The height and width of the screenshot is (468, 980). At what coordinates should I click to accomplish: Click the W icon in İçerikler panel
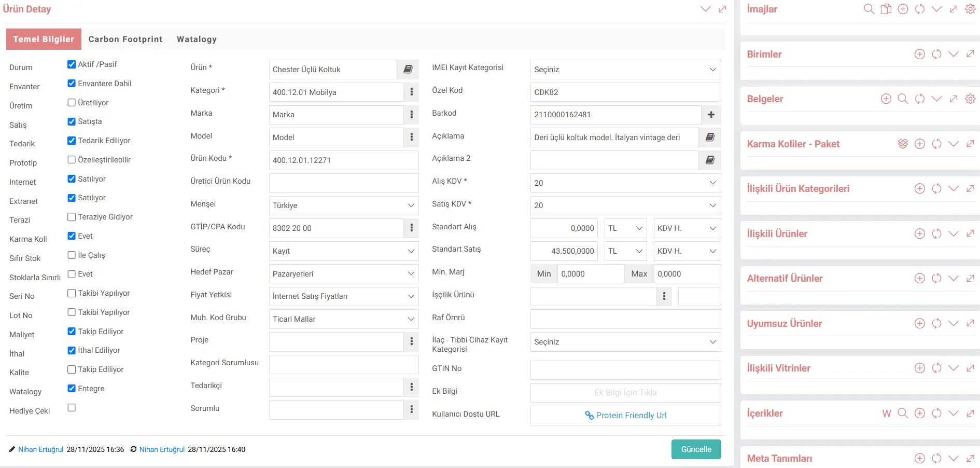click(886, 414)
